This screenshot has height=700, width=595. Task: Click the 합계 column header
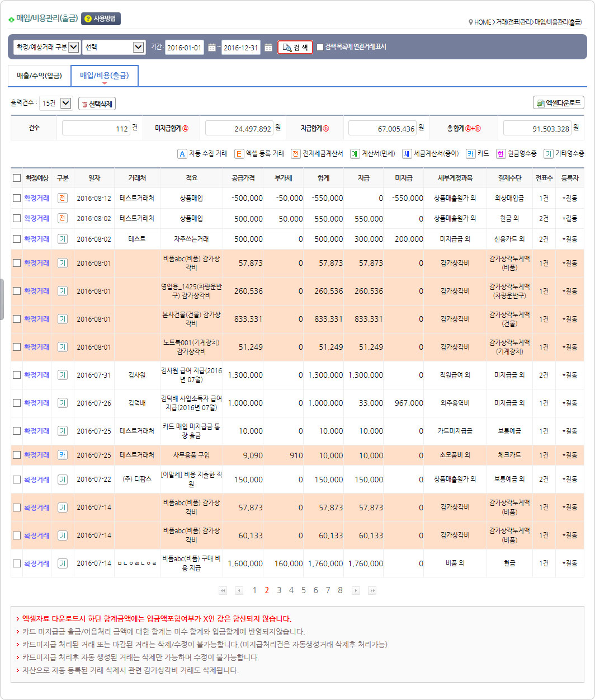pos(324,178)
